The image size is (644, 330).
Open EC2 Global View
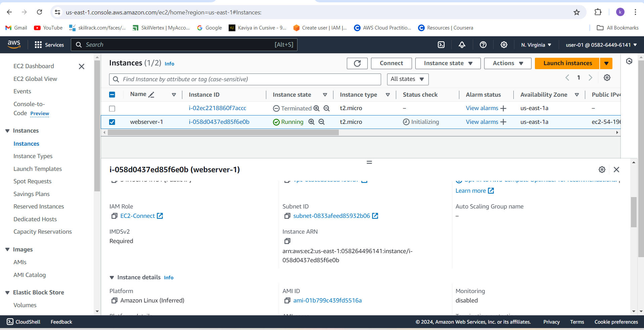35,79
